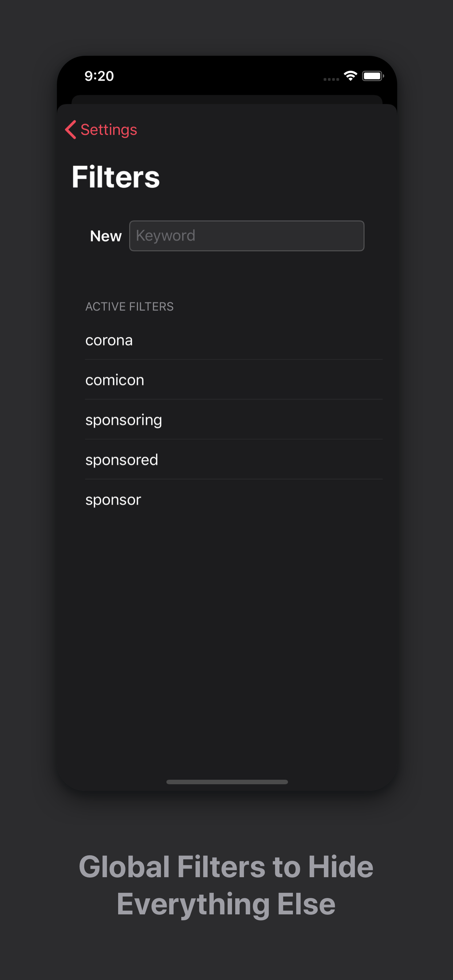The width and height of the screenshot is (453, 980).
Task: Click the Keyword input field
Action: point(246,236)
